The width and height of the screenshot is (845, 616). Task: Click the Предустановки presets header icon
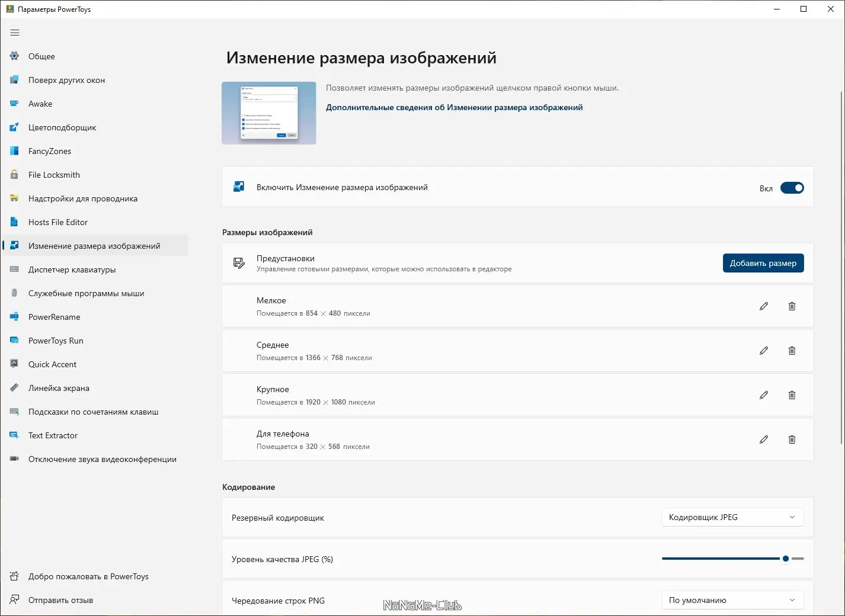[239, 263]
